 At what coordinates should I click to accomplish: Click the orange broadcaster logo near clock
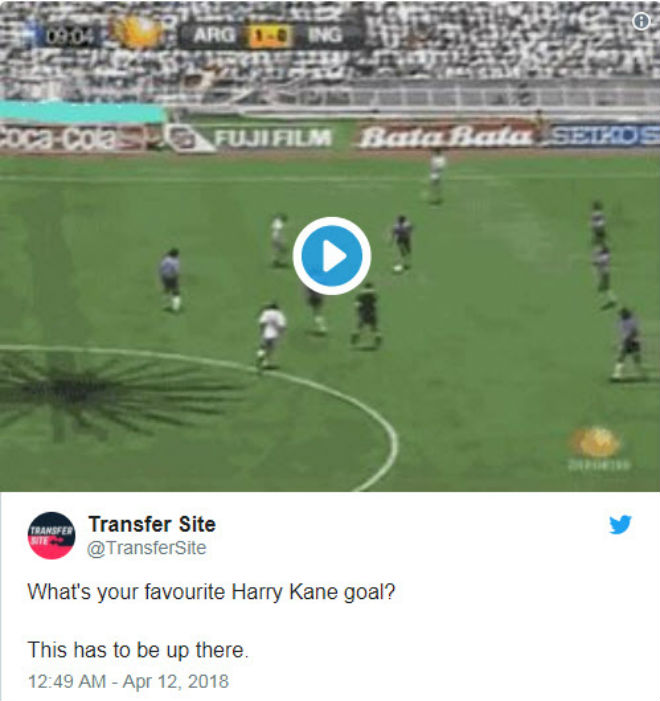tap(137, 32)
